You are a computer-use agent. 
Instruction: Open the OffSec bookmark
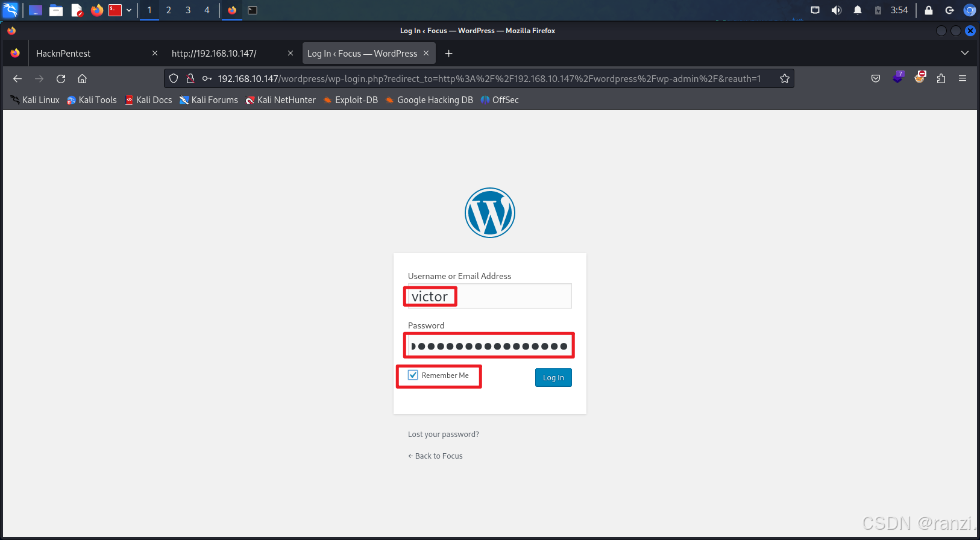coord(499,100)
